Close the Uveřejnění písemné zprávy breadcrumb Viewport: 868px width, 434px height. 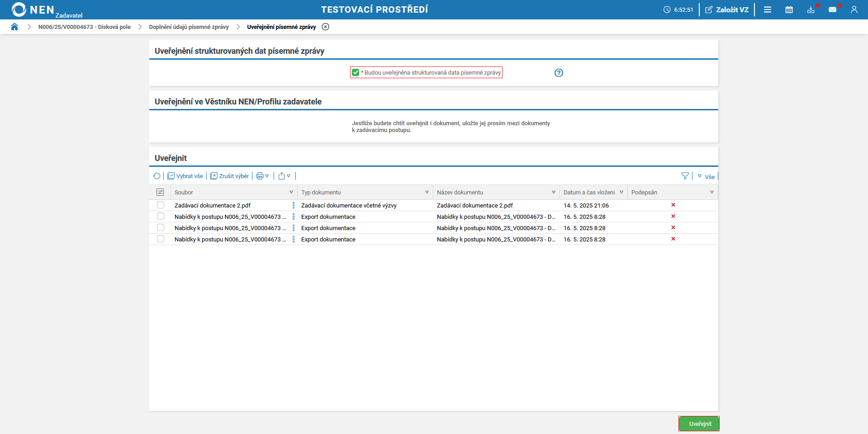click(326, 27)
